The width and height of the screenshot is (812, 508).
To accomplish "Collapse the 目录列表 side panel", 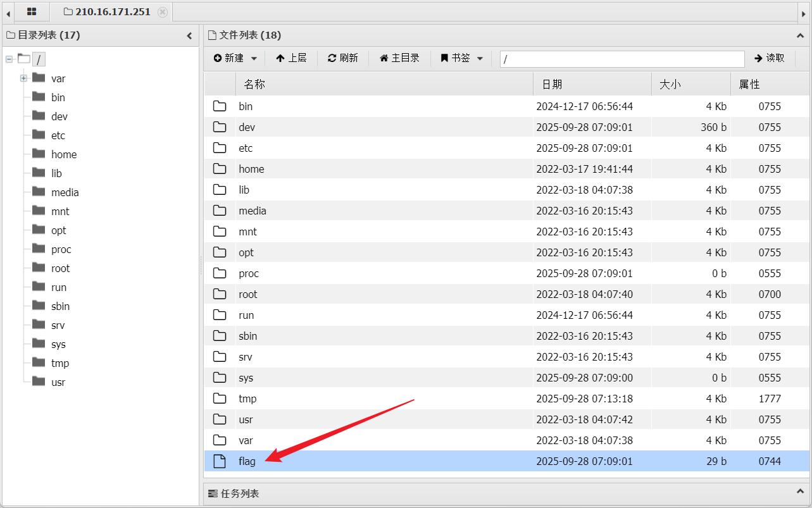I will pos(189,35).
